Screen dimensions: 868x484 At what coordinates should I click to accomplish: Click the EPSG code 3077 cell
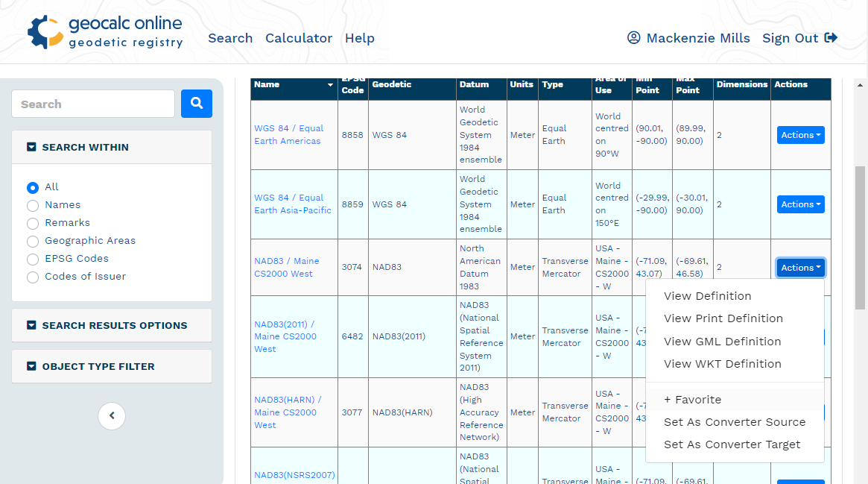(352, 412)
